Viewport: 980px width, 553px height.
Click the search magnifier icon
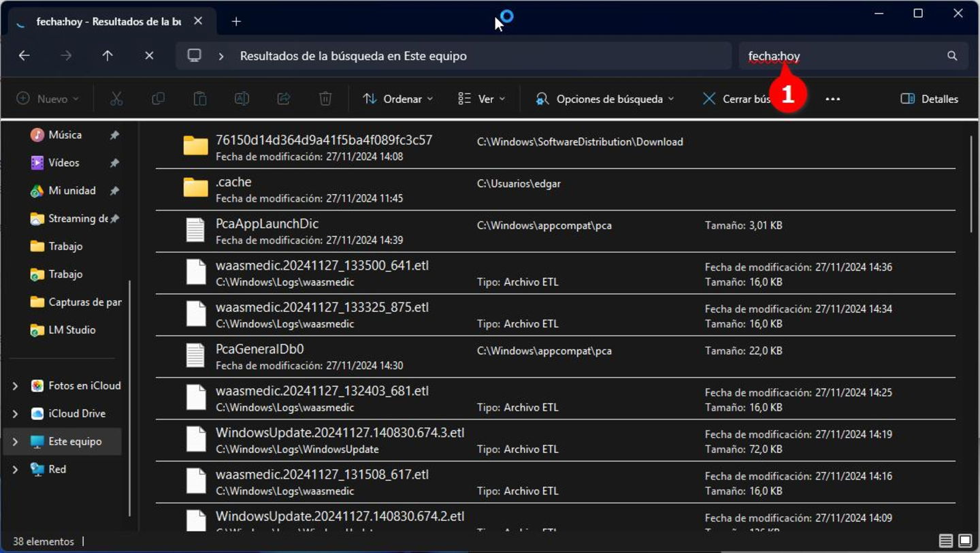[952, 56]
